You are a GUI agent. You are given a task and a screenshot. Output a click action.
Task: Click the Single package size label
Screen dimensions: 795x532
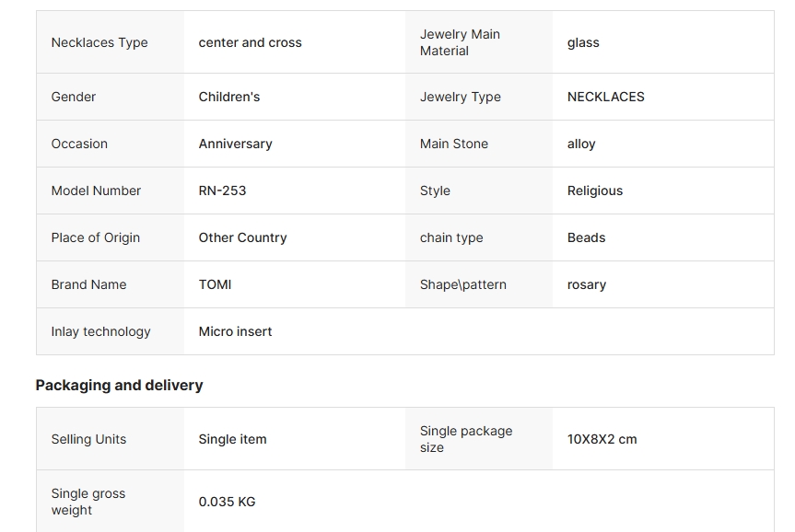(466, 439)
